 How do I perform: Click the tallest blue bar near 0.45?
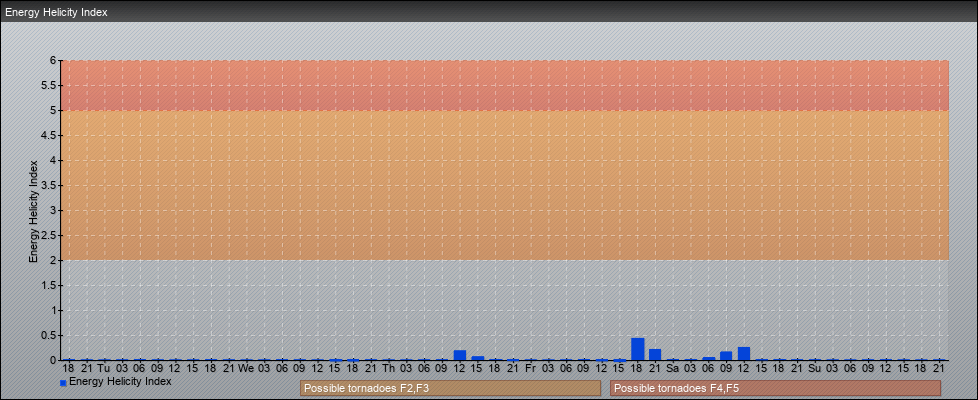[637, 349]
